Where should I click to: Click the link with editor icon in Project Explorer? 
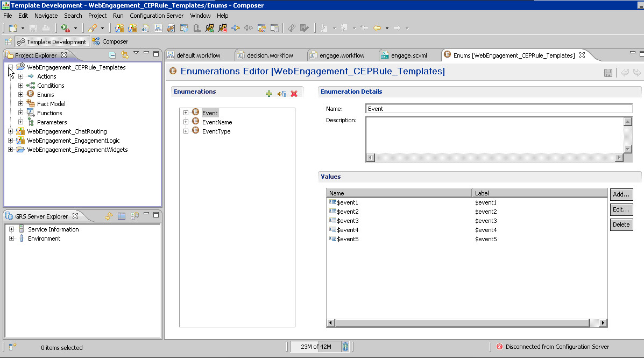pyautogui.click(x=125, y=55)
